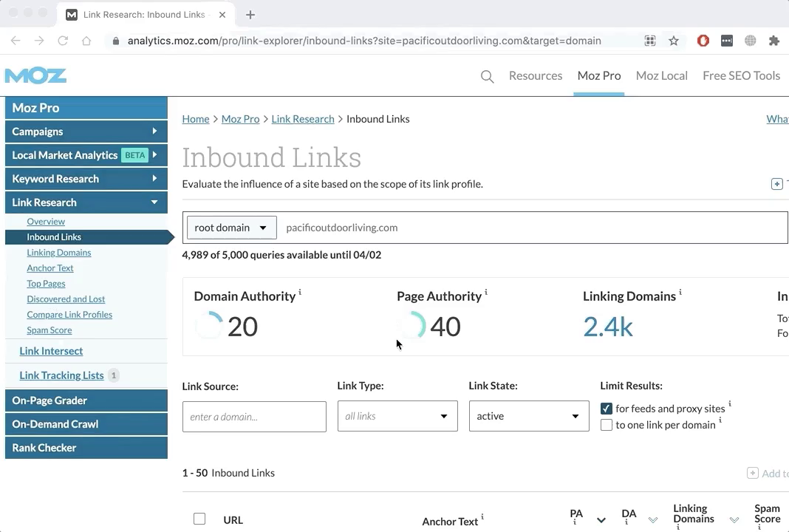Open the Linking Domains sidebar link

59,253
